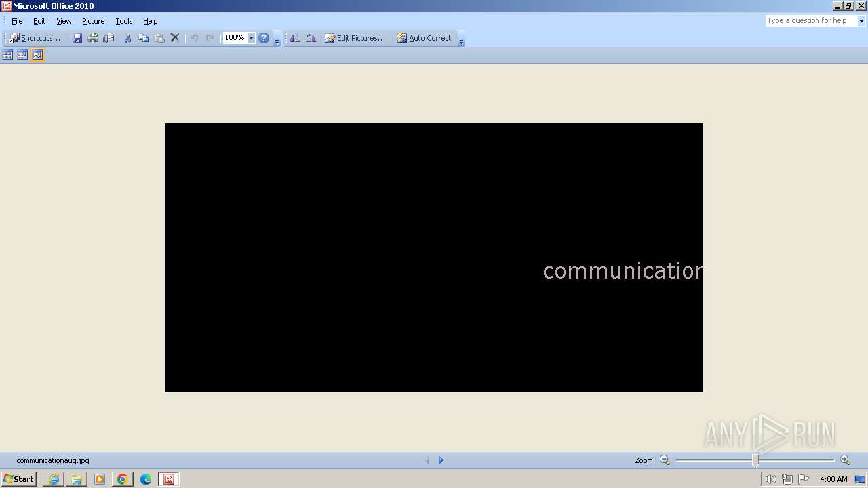Cut with the scissors icon

tap(127, 38)
